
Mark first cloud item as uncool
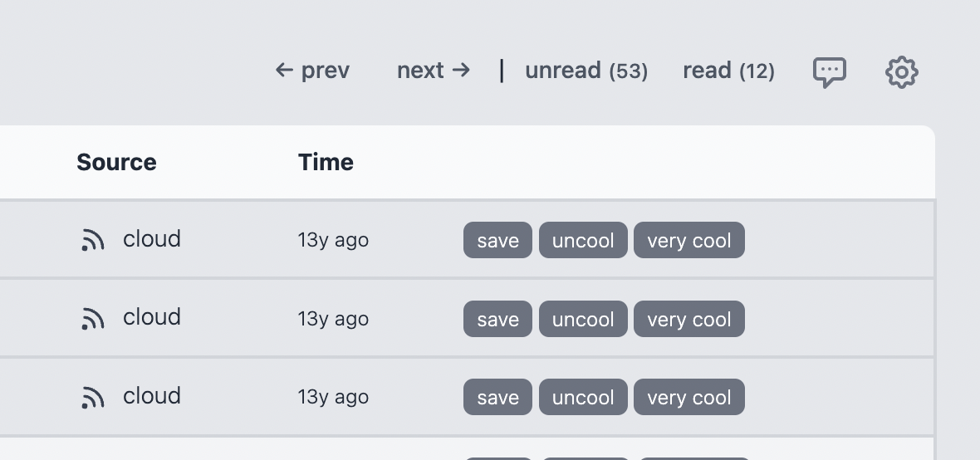583,240
